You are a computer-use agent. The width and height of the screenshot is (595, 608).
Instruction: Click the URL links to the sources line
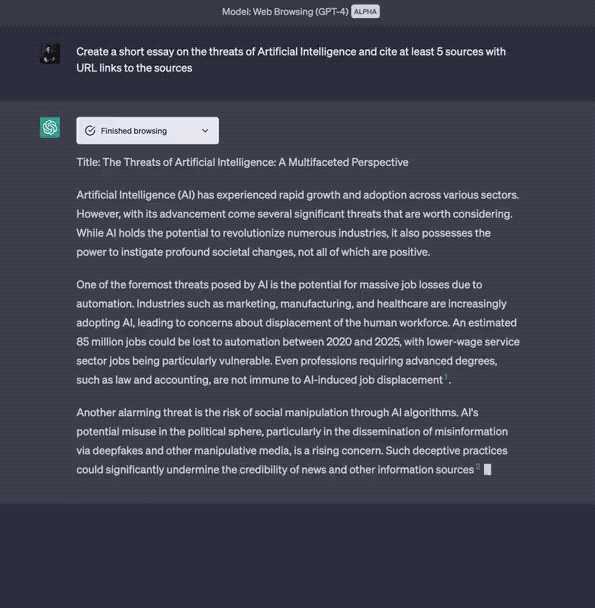[x=134, y=68]
